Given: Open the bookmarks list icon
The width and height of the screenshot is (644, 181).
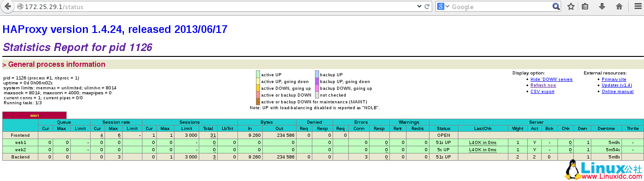Looking at the screenshot, I should tap(585, 7).
